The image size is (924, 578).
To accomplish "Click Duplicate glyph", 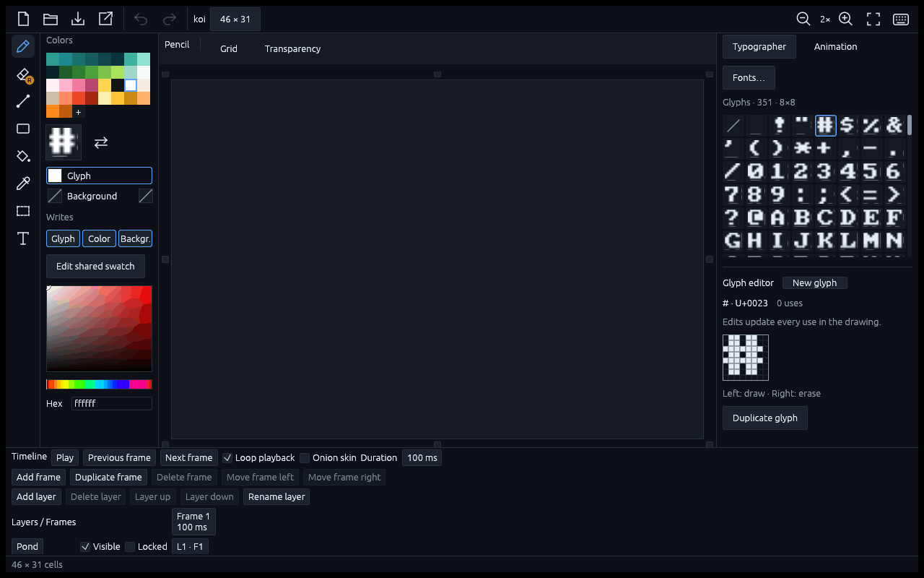I will (765, 418).
